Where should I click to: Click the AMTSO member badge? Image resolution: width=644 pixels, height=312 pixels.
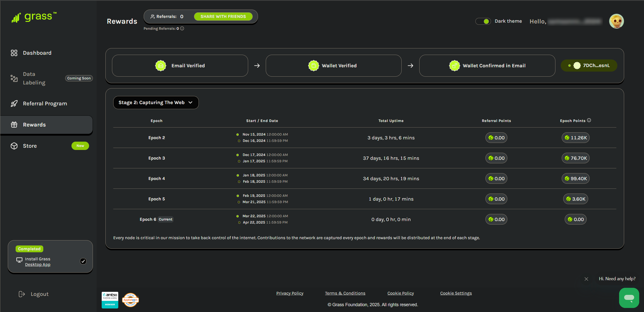click(x=110, y=300)
